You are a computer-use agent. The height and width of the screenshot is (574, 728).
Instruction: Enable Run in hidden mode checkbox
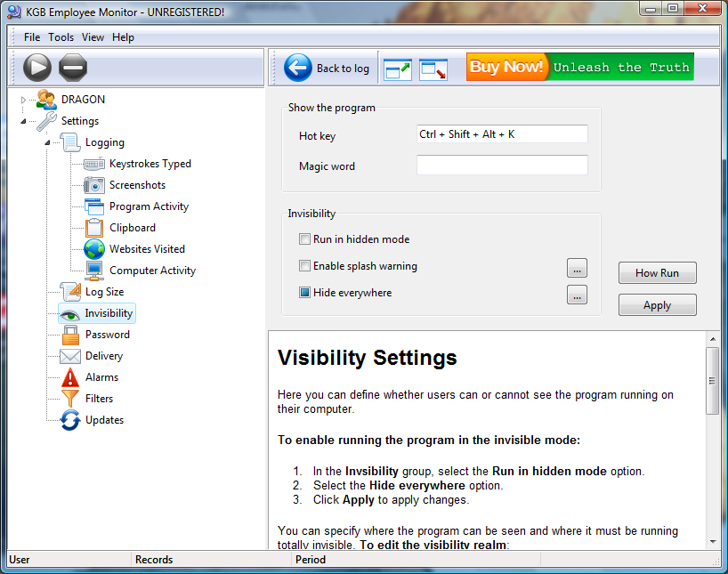(305, 239)
